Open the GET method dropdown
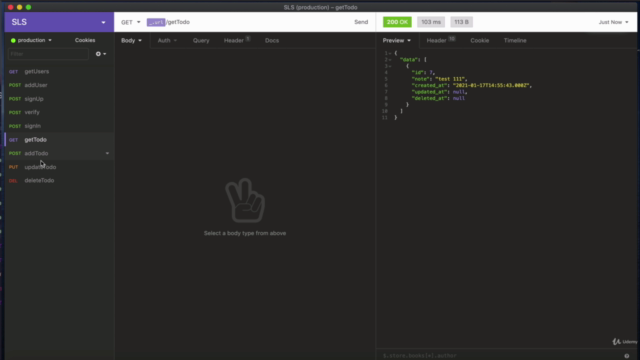 [x=131, y=22]
